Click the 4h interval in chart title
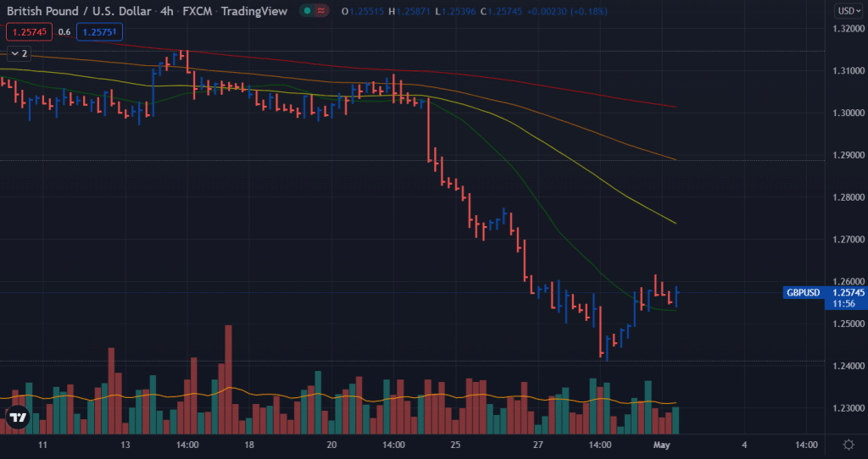 click(167, 11)
